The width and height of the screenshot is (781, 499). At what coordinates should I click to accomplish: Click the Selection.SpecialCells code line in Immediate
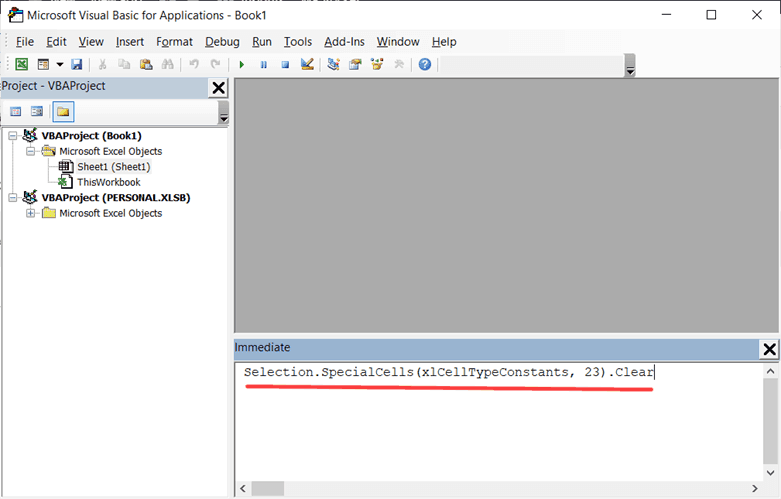pos(449,373)
